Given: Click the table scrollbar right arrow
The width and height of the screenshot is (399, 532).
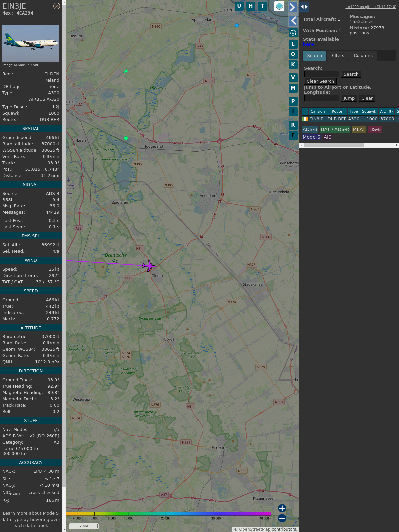Looking at the screenshot, I should point(397,145).
